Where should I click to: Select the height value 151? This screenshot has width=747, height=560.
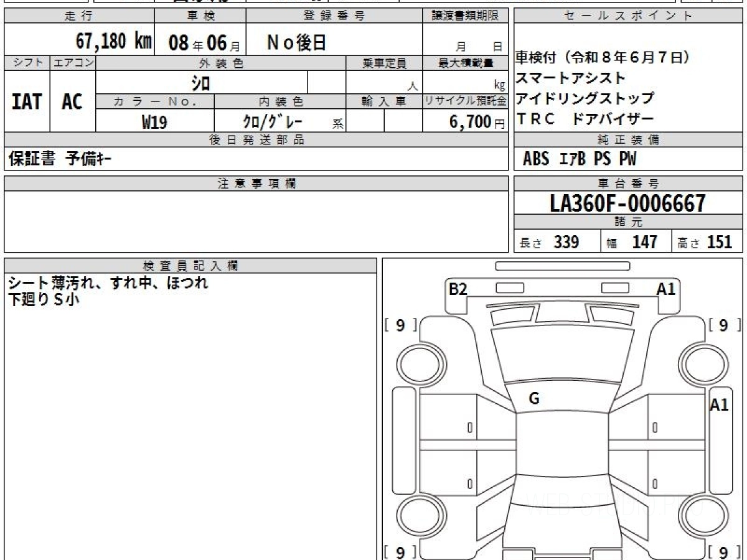tap(720, 242)
